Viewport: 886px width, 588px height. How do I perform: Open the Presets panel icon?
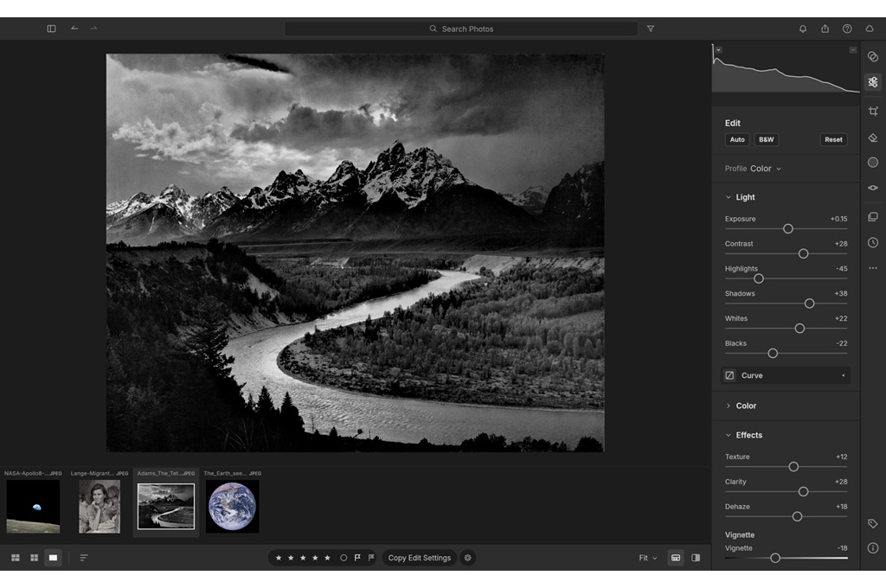pyautogui.click(x=872, y=56)
